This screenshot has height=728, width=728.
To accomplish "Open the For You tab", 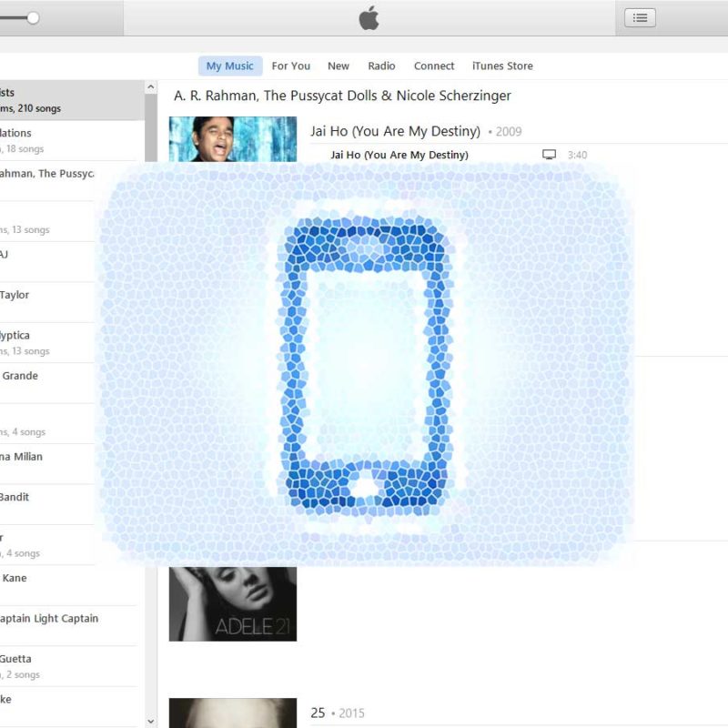I will [x=290, y=66].
